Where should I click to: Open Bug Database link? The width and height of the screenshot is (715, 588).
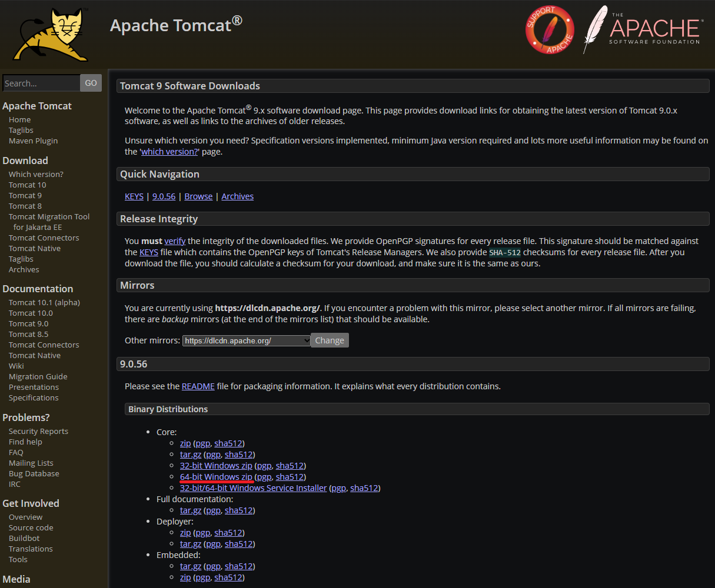[x=34, y=473]
